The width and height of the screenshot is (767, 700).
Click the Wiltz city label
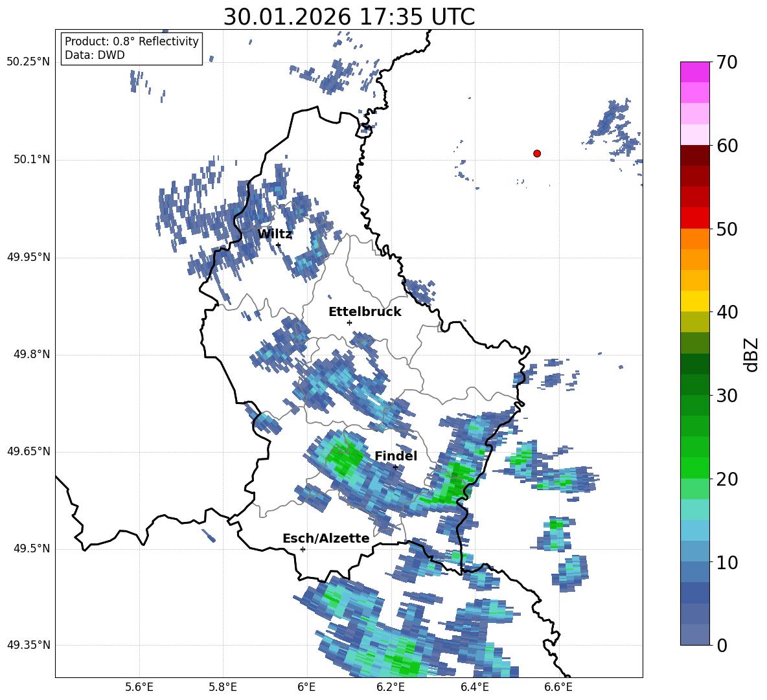(x=275, y=234)
